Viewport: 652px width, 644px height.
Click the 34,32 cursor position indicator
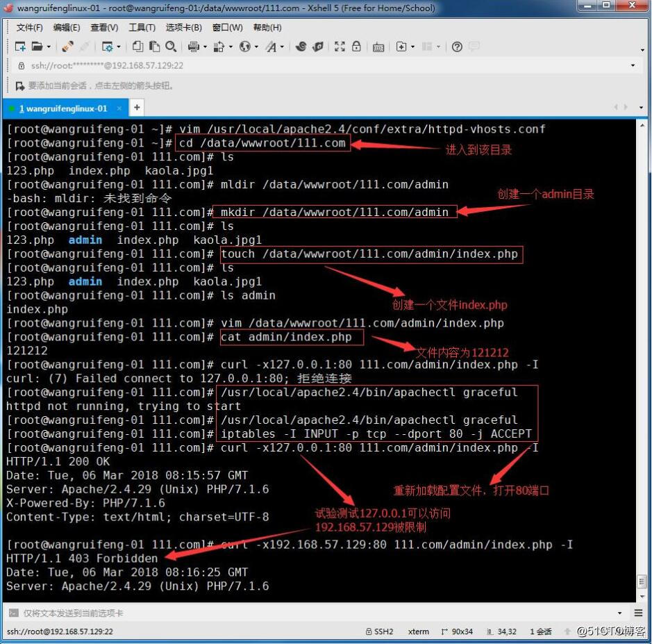click(x=501, y=631)
